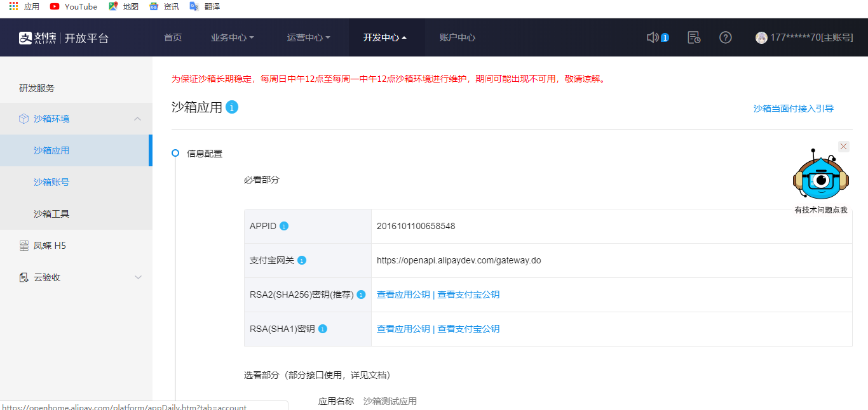
Task: Click gateway URL openapi.alipaydev.com
Action: tap(459, 260)
